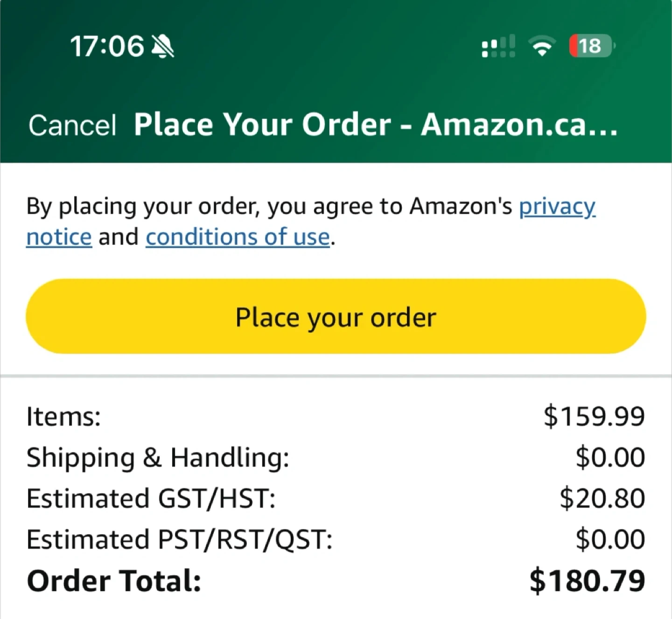Open Amazon's privacy notice link

[x=557, y=207]
